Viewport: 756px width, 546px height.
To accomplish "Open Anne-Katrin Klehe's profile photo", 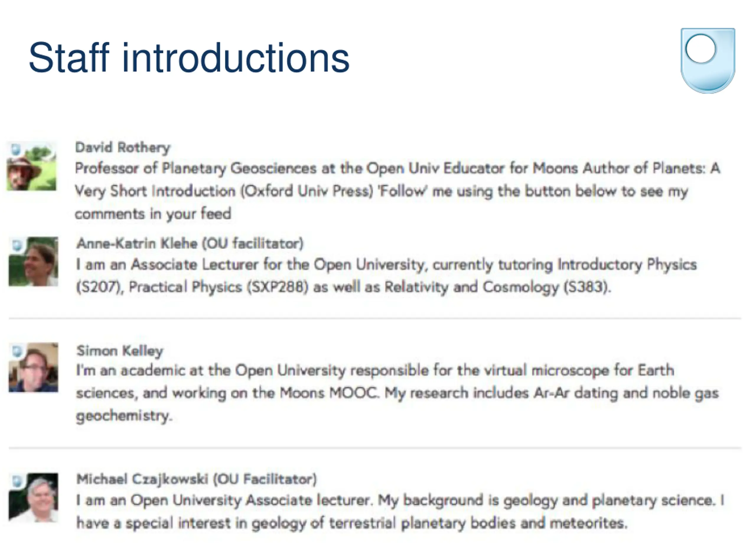I will (x=33, y=261).
